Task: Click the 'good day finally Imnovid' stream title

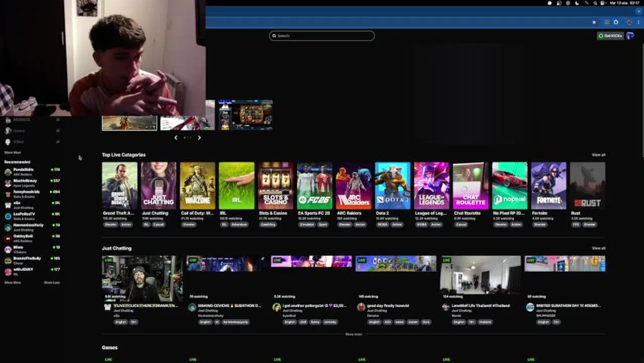Action: [388, 306]
